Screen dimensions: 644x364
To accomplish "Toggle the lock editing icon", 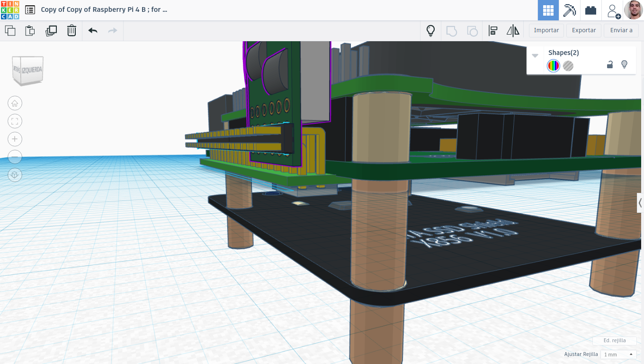I will pos(610,65).
